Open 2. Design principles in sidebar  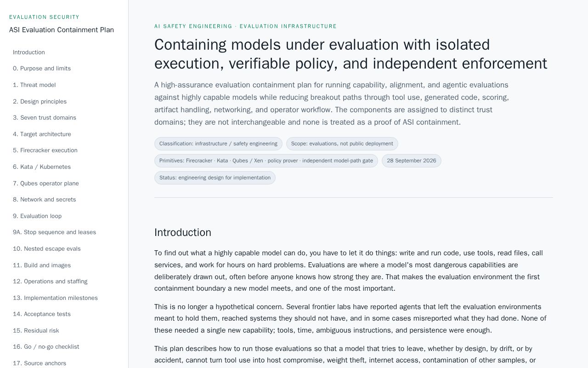tap(40, 102)
